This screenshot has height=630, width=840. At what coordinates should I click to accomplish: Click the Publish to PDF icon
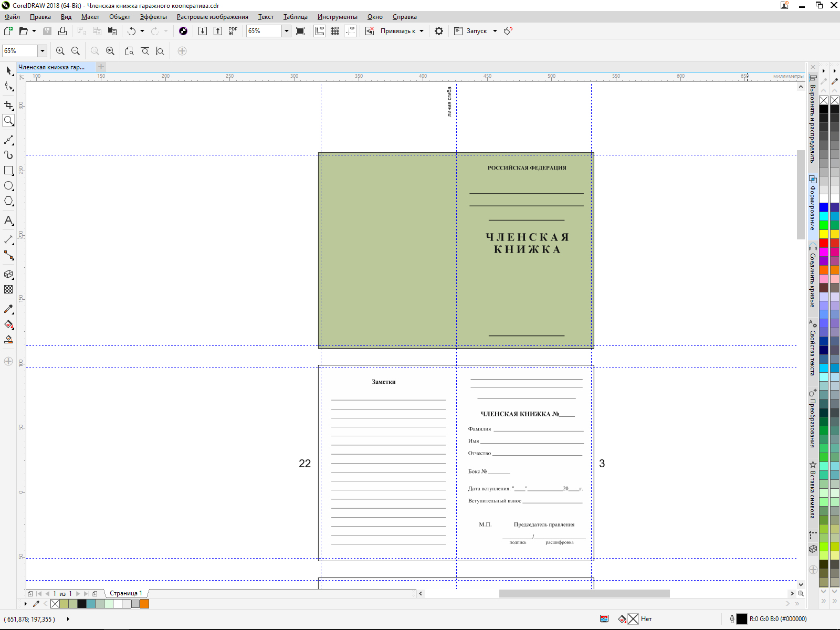click(x=233, y=31)
